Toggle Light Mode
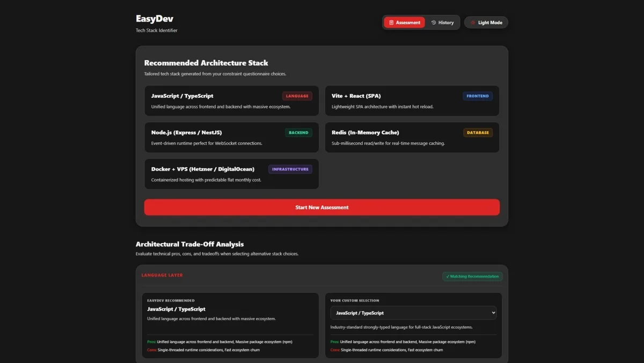This screenshot has width=644, height=363. click(x=486, y=23)
